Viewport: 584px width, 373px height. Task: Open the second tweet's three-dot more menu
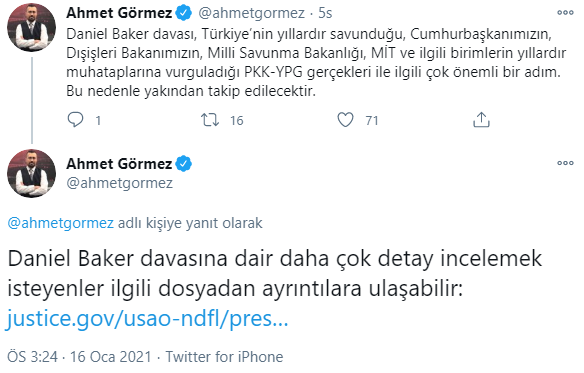[565, 163]
